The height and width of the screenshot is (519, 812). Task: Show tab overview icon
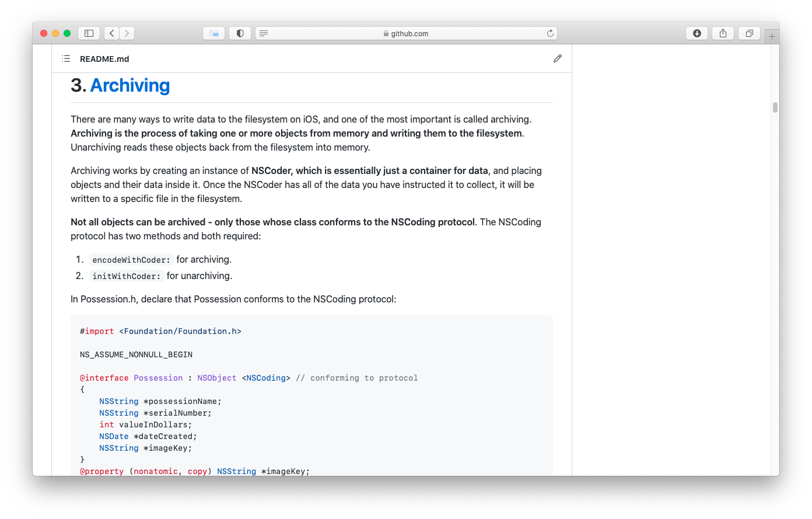tap(750, 33)
